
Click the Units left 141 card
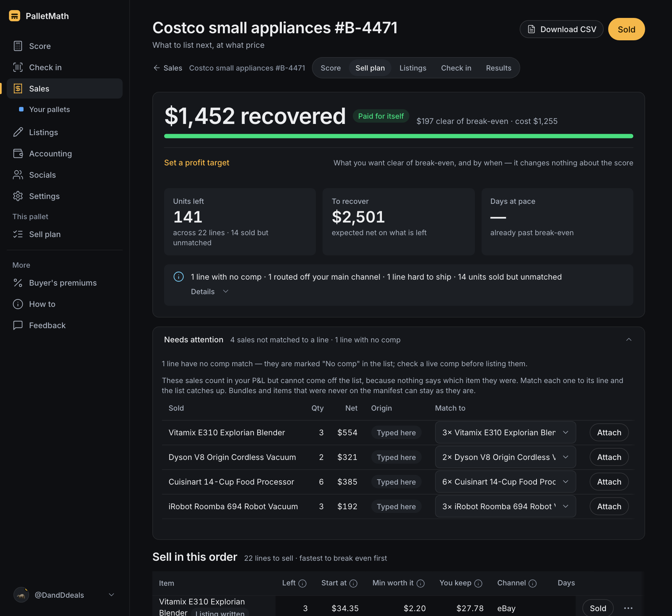pos(240,222)
